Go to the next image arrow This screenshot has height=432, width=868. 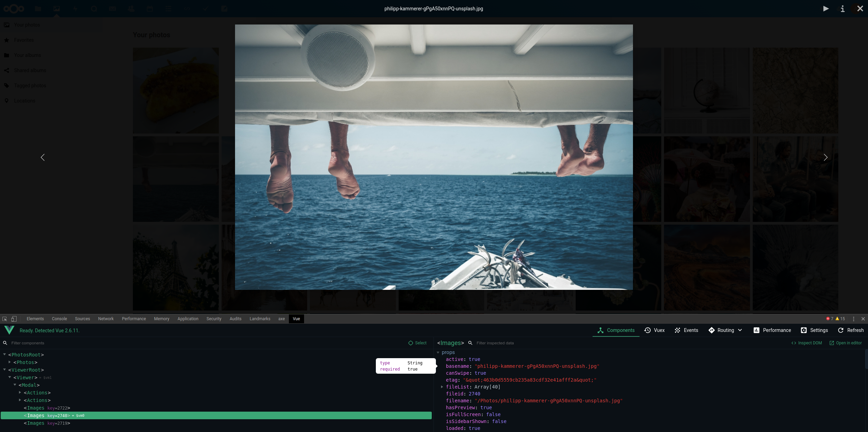825,157
